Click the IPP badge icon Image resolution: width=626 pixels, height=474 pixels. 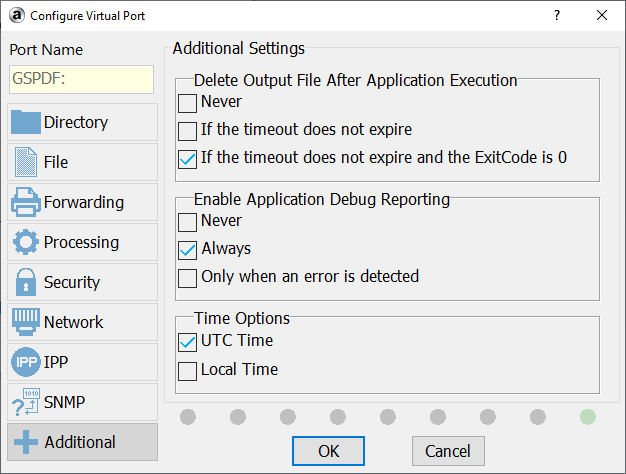(26, 362)
